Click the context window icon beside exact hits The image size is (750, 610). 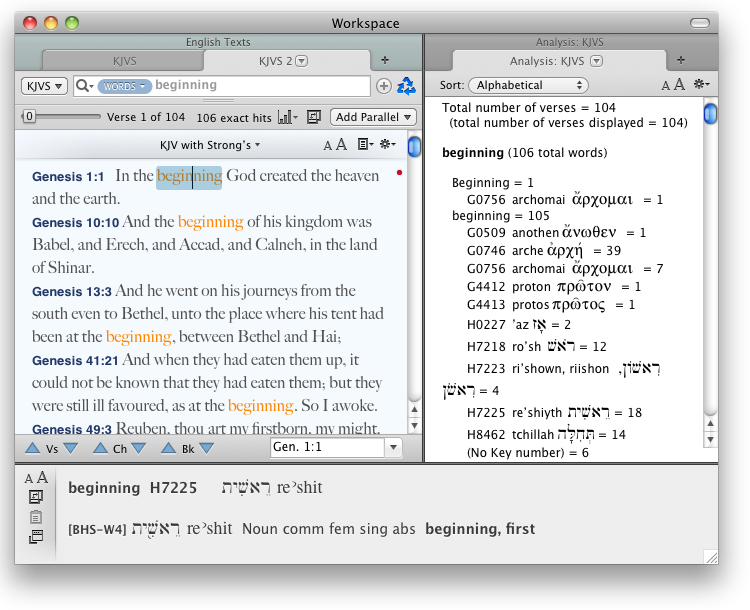[x=314, y=117]
